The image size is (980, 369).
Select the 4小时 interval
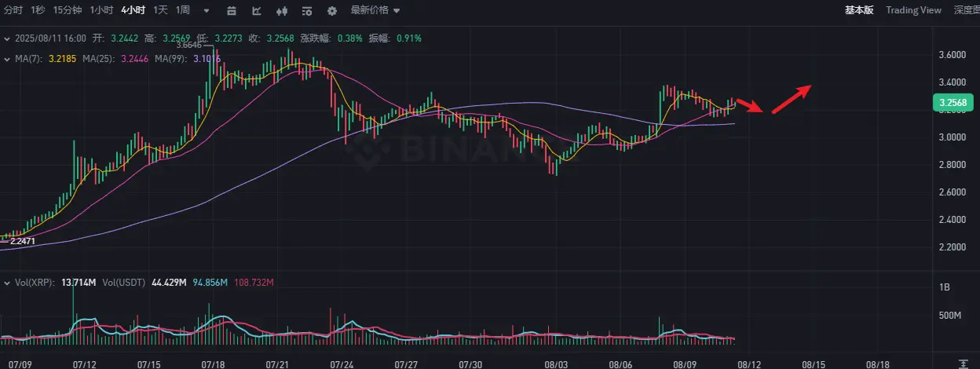coord(133,10)
